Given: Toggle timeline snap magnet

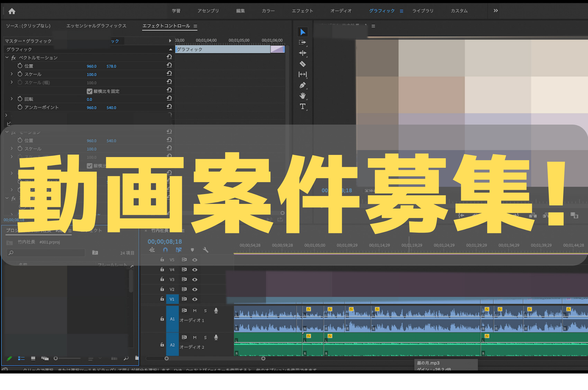Looking at the screenshot, I should coord(165,250).
